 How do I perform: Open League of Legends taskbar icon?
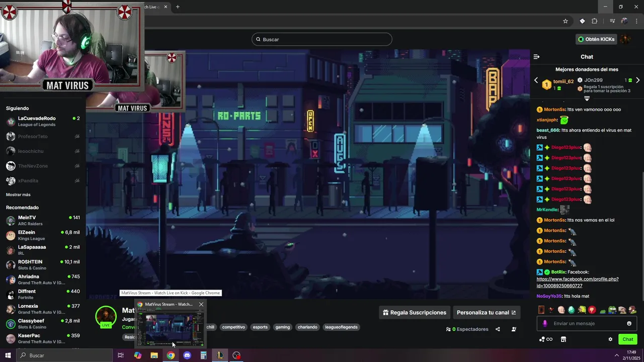click(220, 355)
